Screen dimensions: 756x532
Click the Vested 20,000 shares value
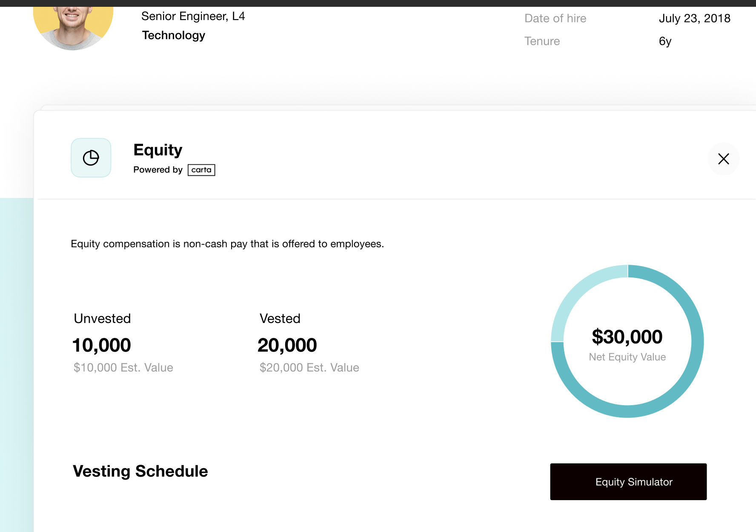click(x=288, y=345)
